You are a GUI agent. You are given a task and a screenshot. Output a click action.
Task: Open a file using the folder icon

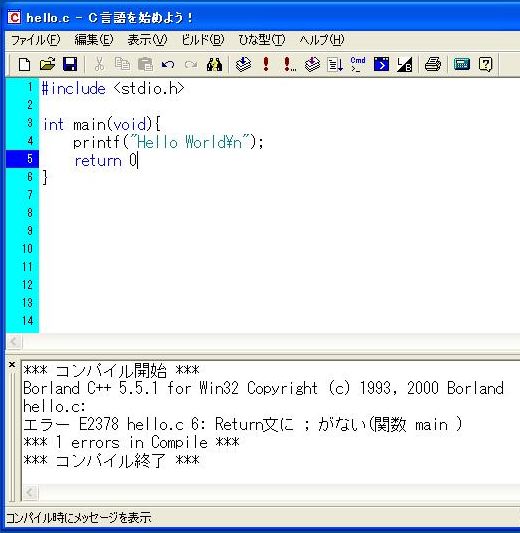47,64
